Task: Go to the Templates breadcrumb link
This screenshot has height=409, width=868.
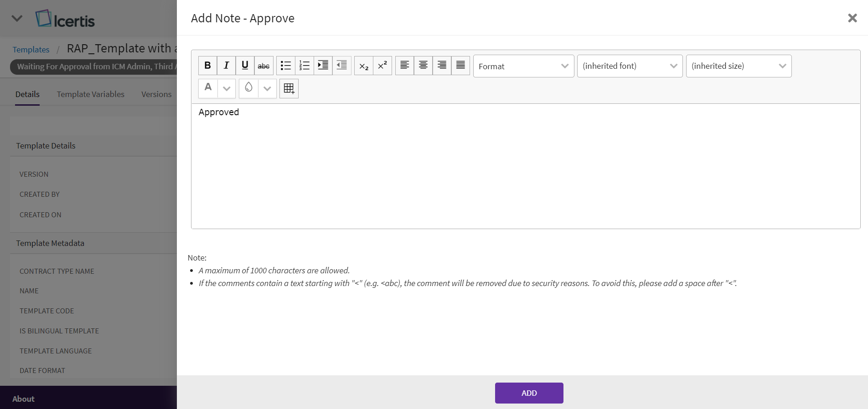Action: point(31,50)
